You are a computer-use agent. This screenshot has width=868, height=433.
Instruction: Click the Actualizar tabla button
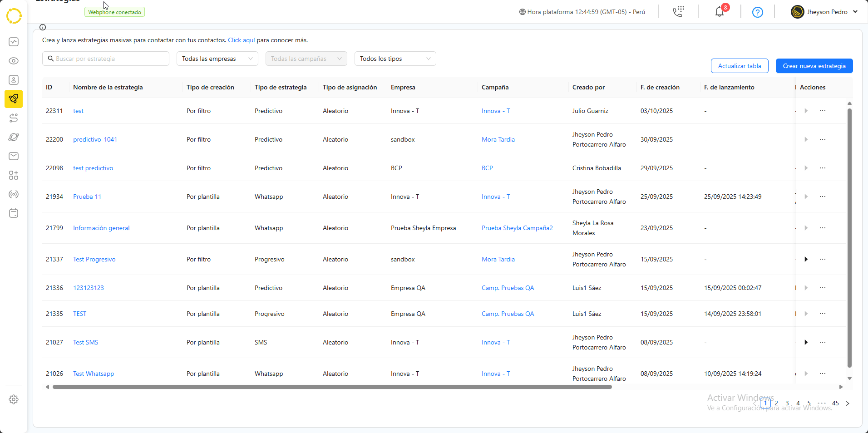click(739, 66)
